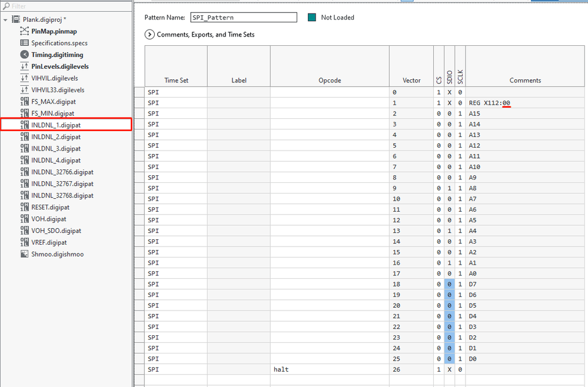Click the VOH_SDO.digilevels pattern icon
588x387 pixels.
pos(24,231)
